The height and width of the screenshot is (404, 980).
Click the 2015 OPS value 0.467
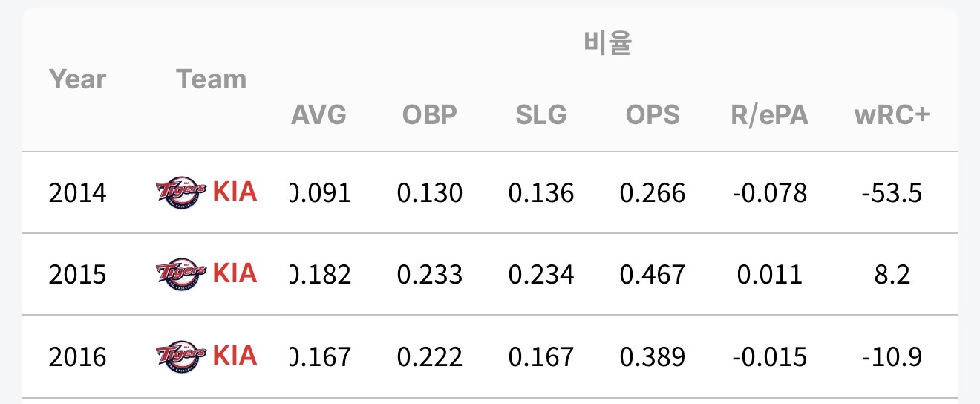653,275
